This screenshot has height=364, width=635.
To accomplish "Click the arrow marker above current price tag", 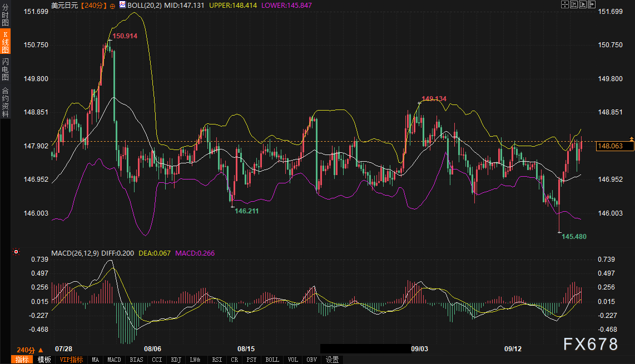I will [631, 137].
